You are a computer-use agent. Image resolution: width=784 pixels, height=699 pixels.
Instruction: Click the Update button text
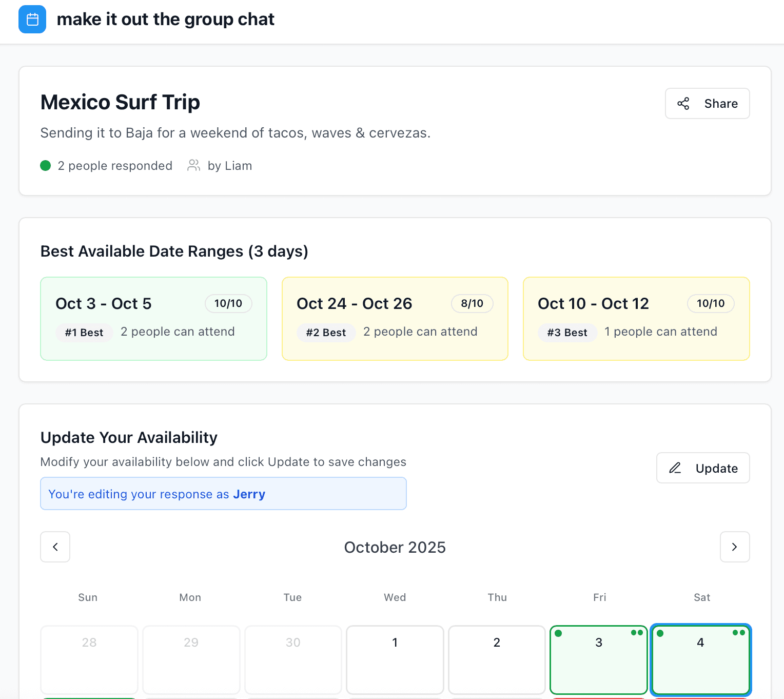coord(716,468)
